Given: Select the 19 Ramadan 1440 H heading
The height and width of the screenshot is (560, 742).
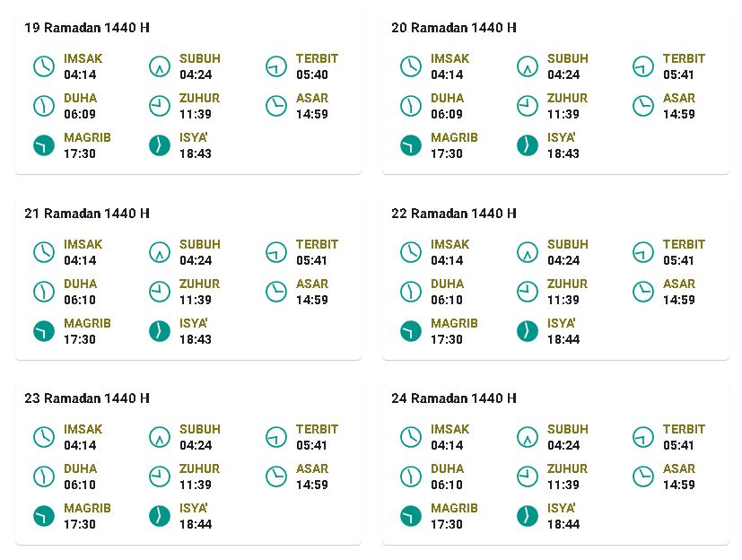Looking at the screenshot, I should (87, 28).
